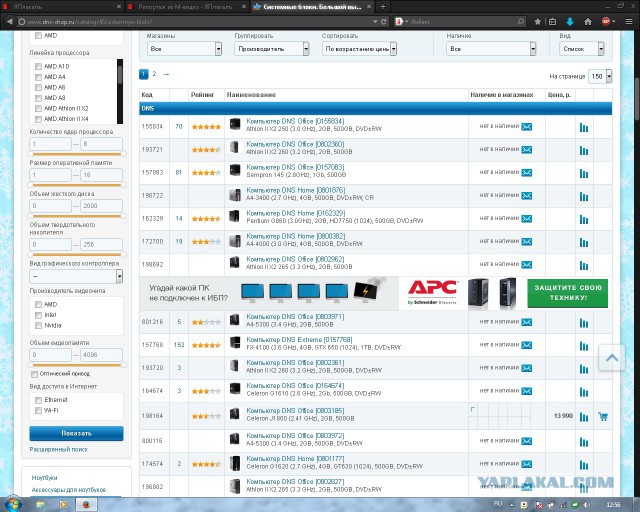Open the browser hamburger menu

pos(629,22)
